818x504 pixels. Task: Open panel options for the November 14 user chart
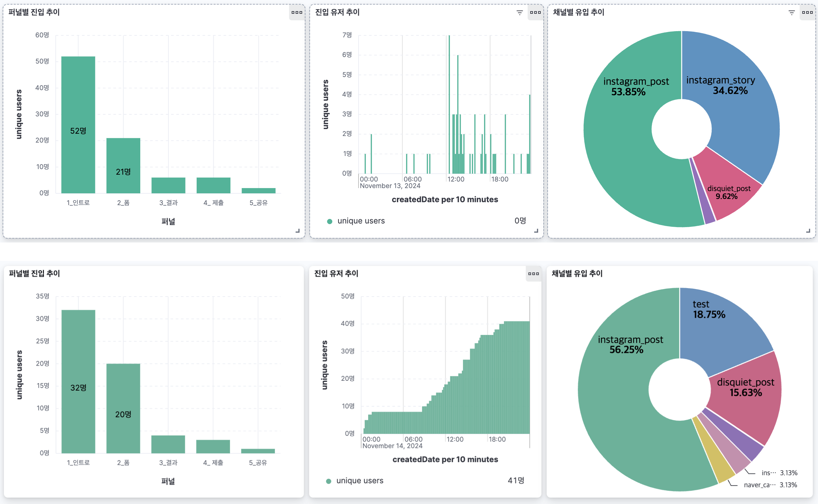tap(533, 274)
